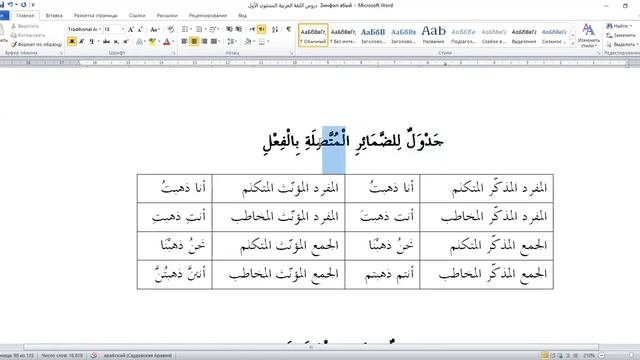Click the Shrink Font icon
This screenshot has width=640, height=360.
pos(140,29)
